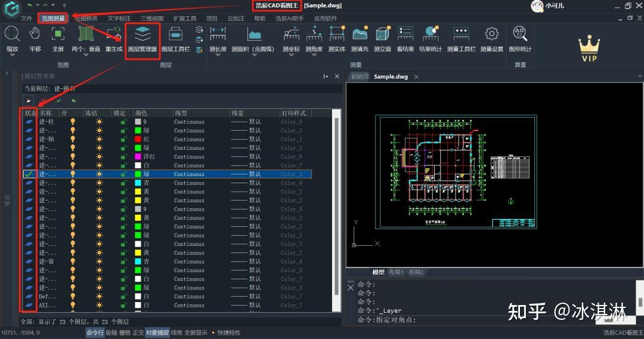The height and width of the screenshot is (339, 644).
Task: Click 命令行 button in status bar
Action: pyautogui.click(x=95, y=332)
